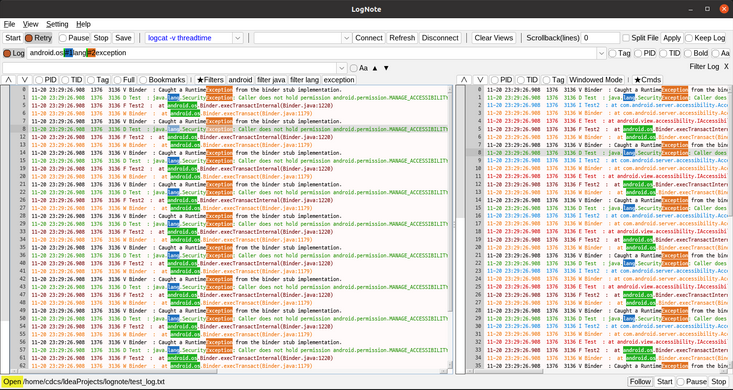Apply the 'filter lang' saved filter
This screenshot has height=390, width=733.
[x=304, y=80]
